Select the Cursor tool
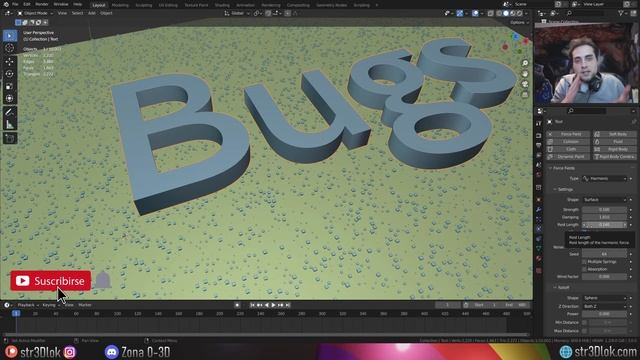 tap(10, 49)
